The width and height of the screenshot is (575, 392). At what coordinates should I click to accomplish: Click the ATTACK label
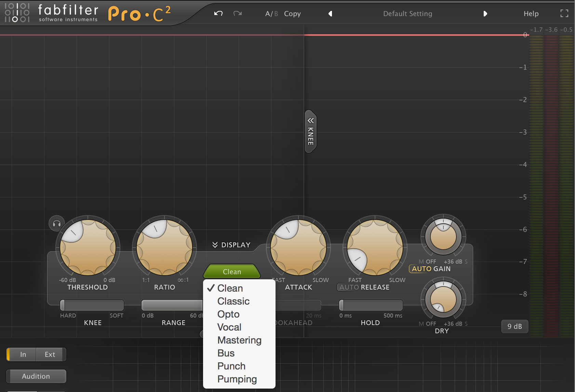(x=298, y=287)
